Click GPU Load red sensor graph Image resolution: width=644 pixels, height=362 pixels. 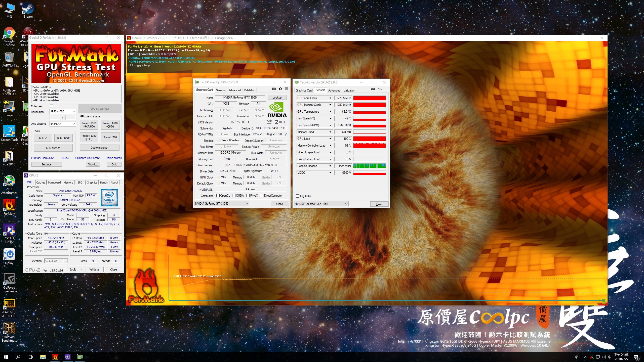coord(369,139)
